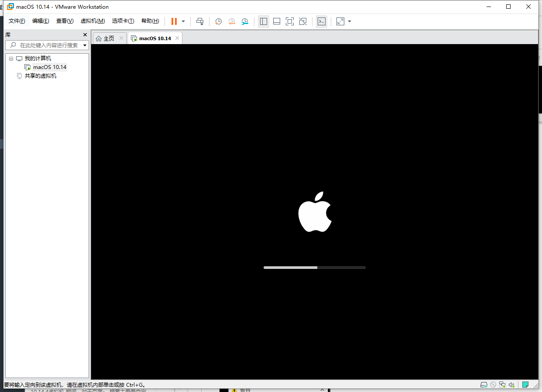The height and width of the screenshot is (392, 542).
Task: Revert virtual machine to previous snapshot
Action: coord(232,21)
